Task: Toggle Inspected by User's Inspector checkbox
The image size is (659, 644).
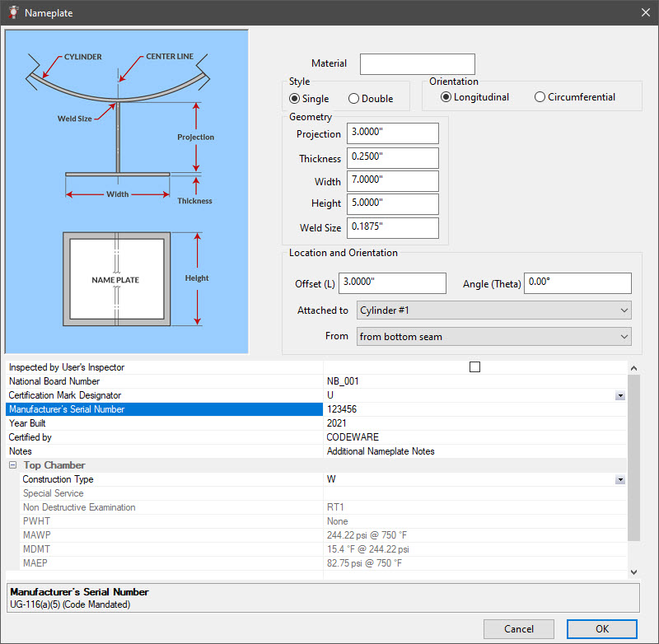Action: pyautogui.click(x=474, y=366)
